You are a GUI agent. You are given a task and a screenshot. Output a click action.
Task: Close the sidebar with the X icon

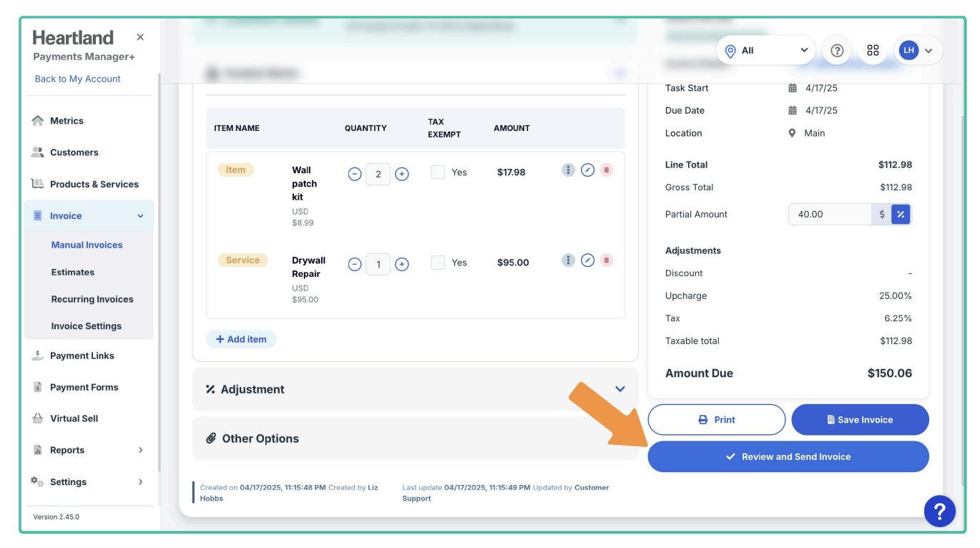tap(140, 37)
